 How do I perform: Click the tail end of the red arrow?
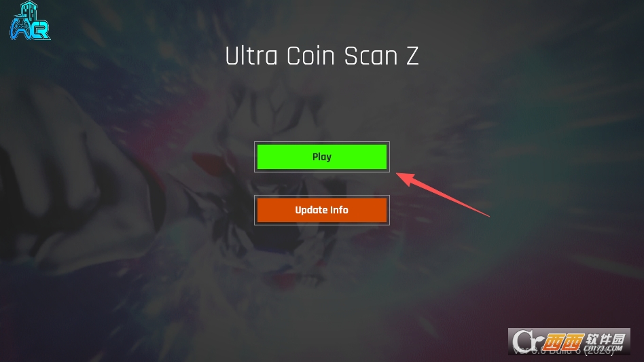point(488,215)
